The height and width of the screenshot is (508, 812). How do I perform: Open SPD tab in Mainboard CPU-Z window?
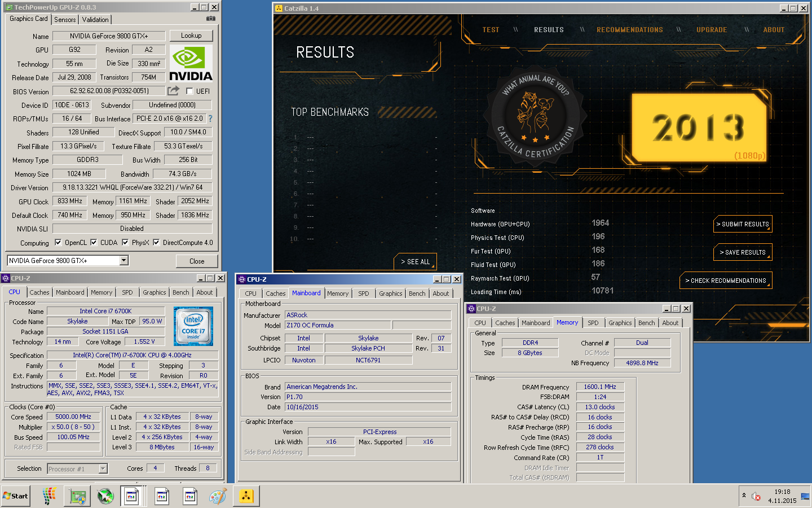point(364,294)
